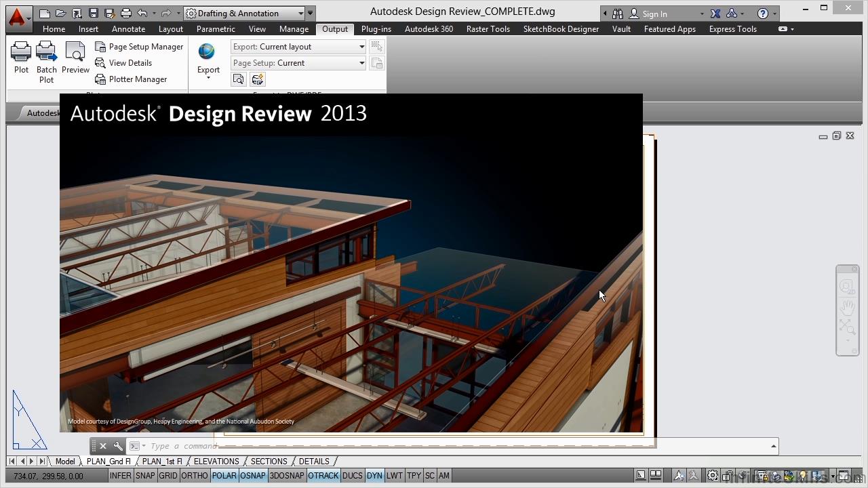This screenshot has width=868, height=488.
Task: Select the DETAILS layout tab
Action: coord(314,462)
